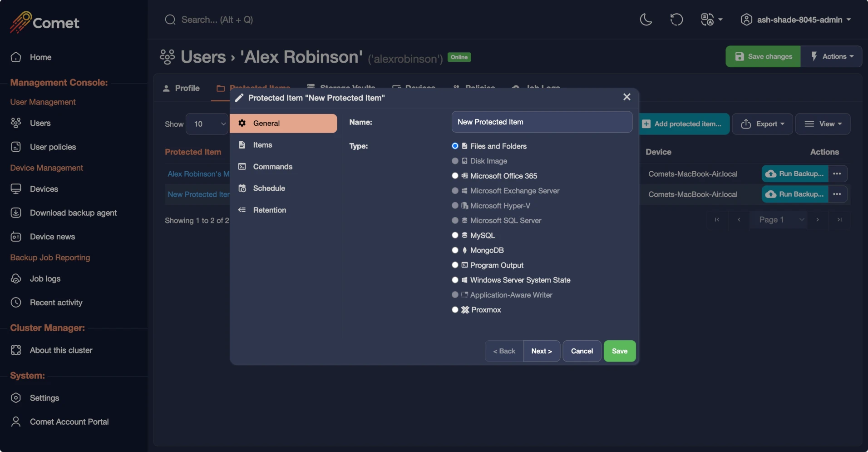Open the Items section in dialog

(x=283, y=145)
